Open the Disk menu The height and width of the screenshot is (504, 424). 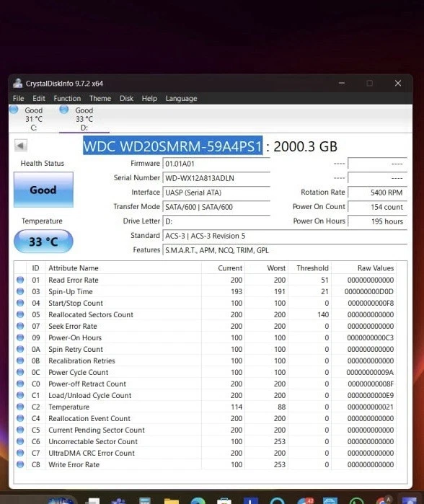pos(126,98)
